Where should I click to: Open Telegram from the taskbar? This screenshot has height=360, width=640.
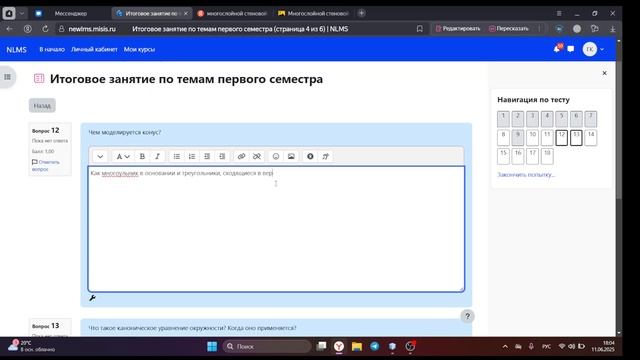(x=374, y=346)
